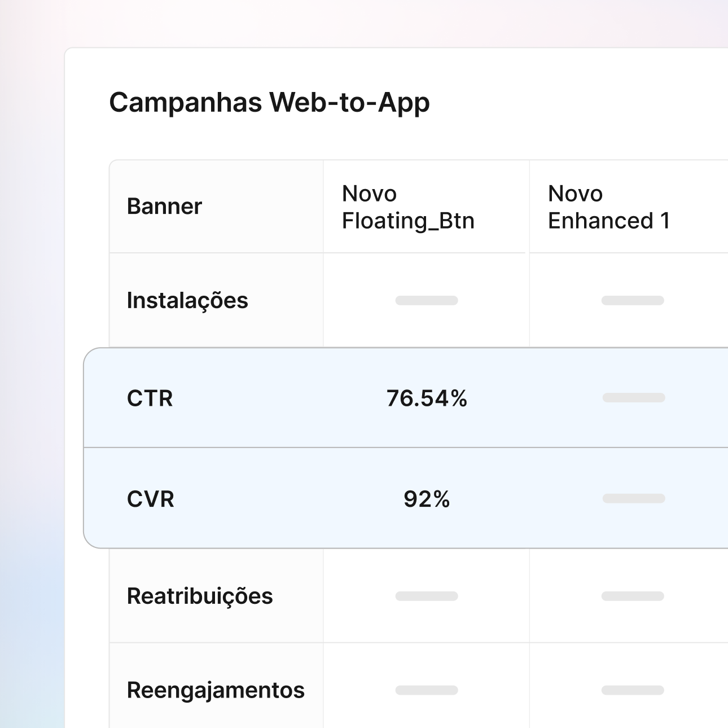Screen dimensions: 728x728
Task: Select the Novo Enhanced 1 column header
Action: click(609, 207)
